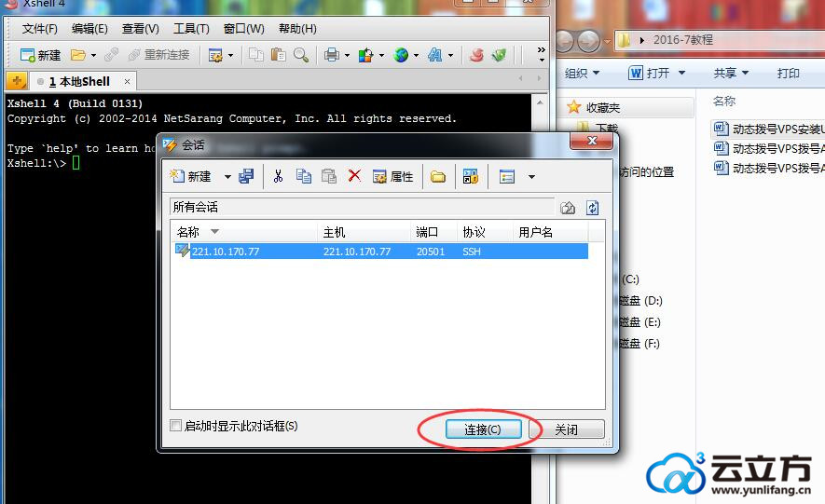The height and width of the screenshot is (504, 825).
Task: Select session row named 221.10.170.77
Action: pyautogui.click(x=380, y=252)
